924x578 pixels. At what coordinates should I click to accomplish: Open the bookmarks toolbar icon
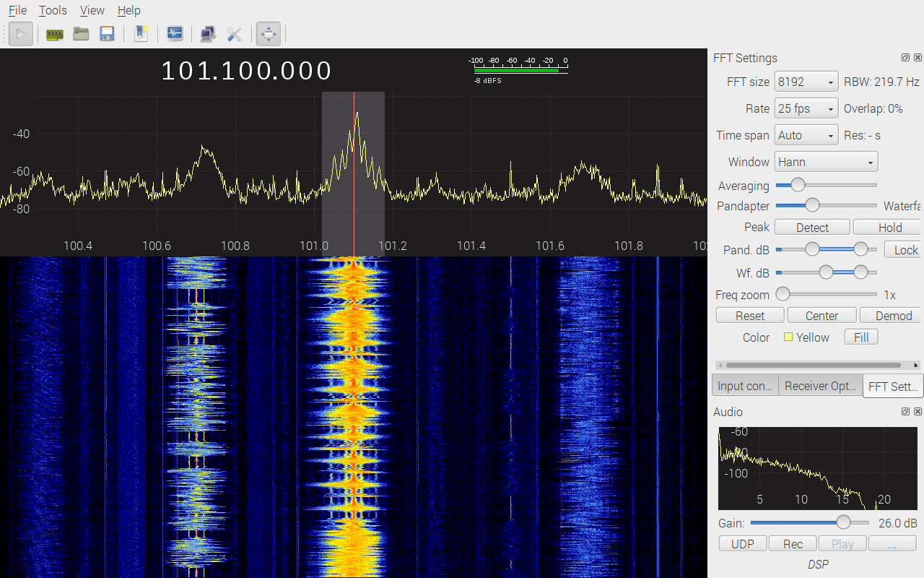click(141, 34)
